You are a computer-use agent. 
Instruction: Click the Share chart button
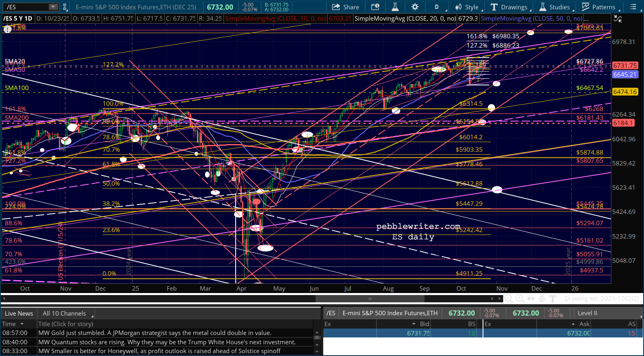(x=345, y=7)
